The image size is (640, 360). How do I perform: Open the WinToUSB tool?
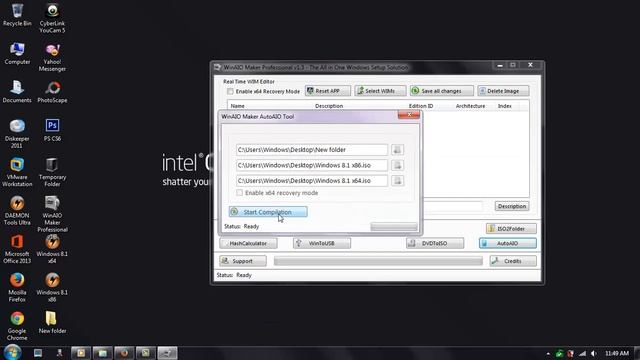coord(322,243)
